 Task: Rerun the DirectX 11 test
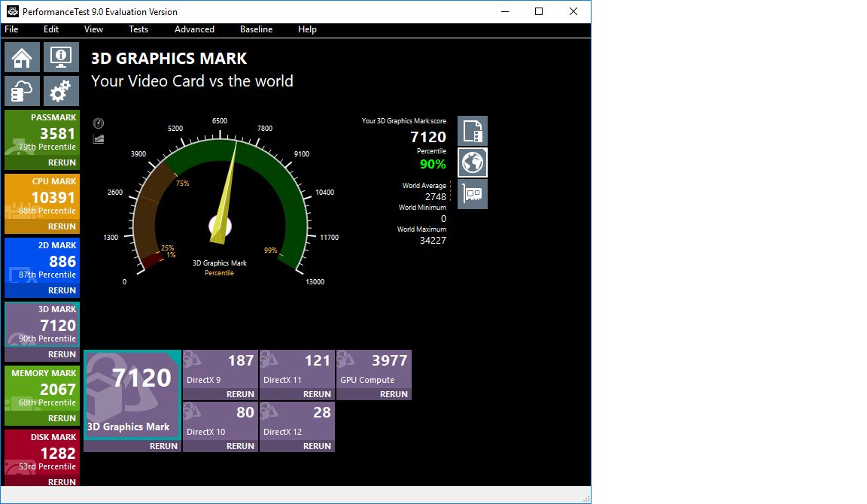(317, 394)
